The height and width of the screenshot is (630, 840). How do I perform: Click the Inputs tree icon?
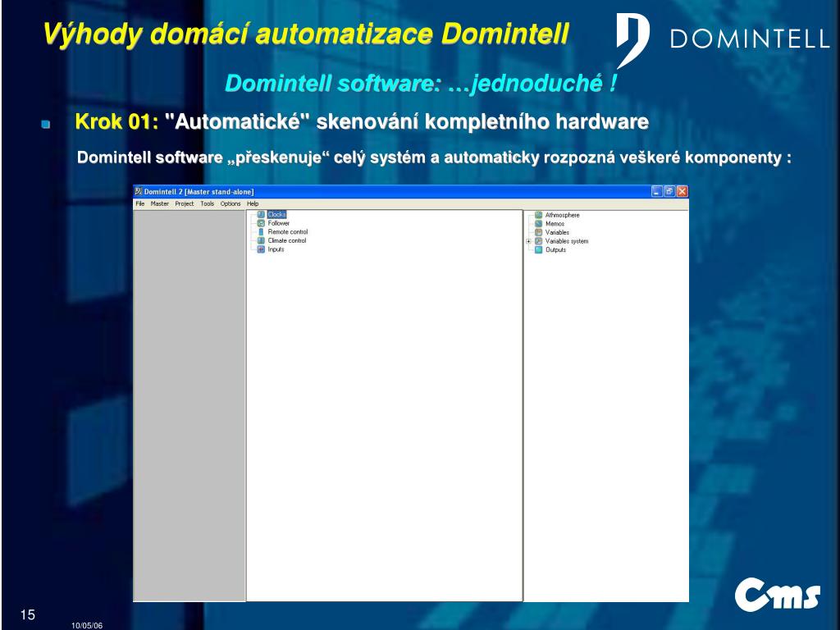coord(261,249)
